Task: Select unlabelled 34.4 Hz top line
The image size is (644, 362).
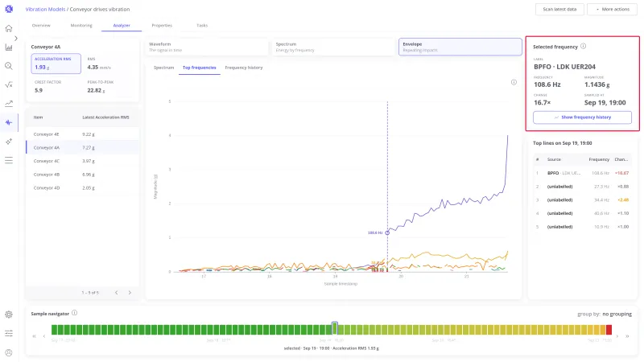Action: 582,200
